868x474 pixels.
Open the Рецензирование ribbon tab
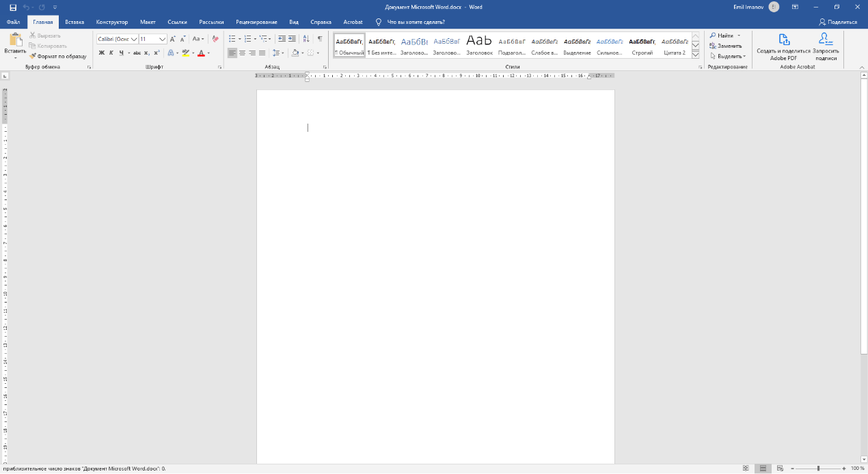point(257,22)
